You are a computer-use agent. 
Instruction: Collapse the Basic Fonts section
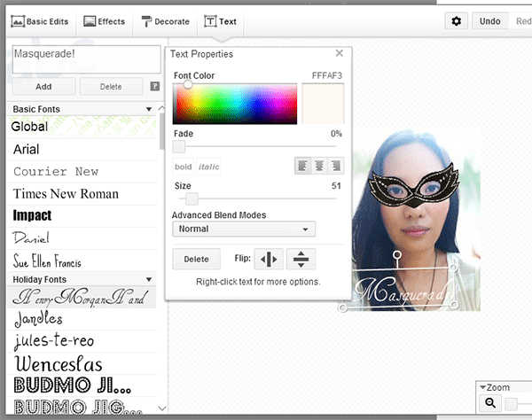(x=149, y=109)
